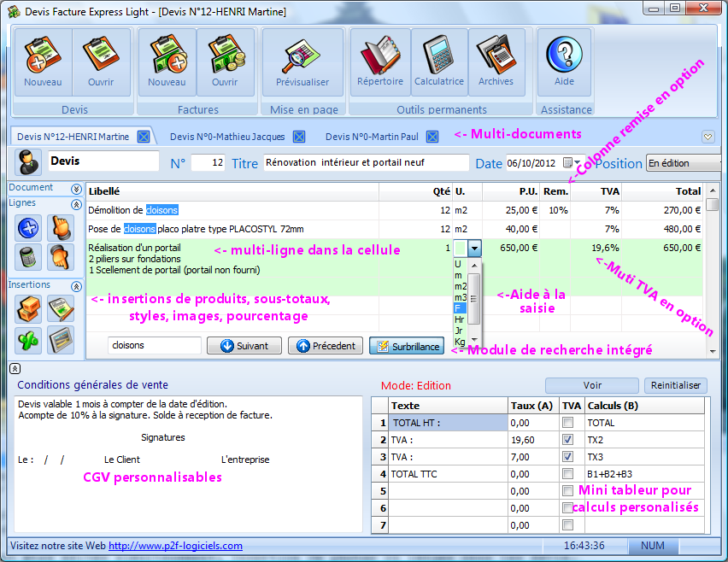Image resolution: width=728 pixels, height=562 pixels.
Task: Choose unit Kg in the dropdown list
Action: pyautogui.click(x=460, y=342)
